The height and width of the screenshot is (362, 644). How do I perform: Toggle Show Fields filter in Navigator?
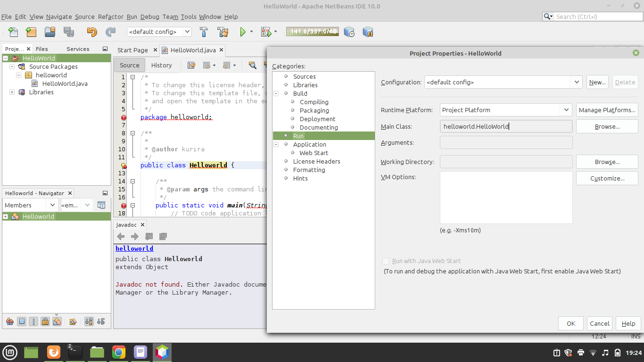point(22,321)
